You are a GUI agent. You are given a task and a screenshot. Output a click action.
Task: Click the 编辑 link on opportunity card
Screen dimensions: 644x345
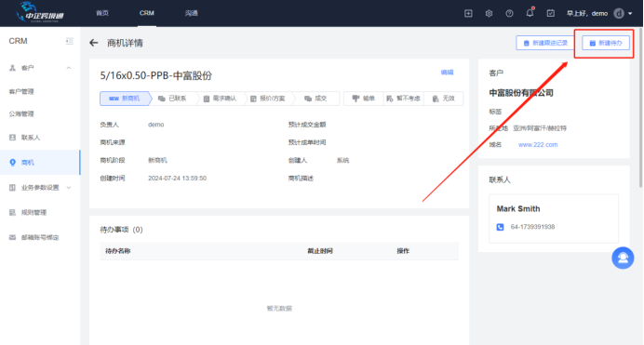448,73
